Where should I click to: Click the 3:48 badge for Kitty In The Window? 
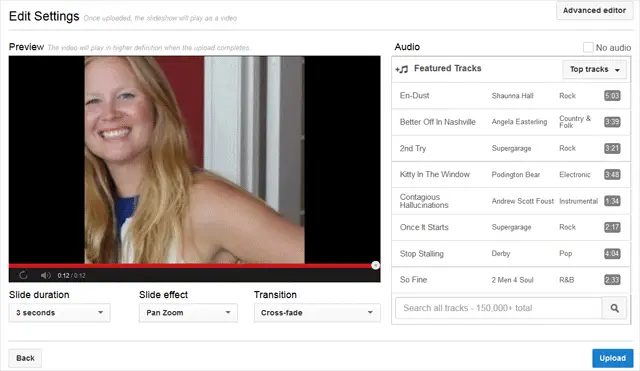click(x=612, y=175)
